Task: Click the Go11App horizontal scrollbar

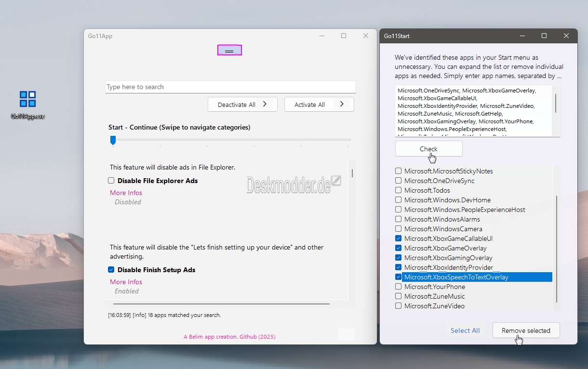Action: (x=221, y=304)
